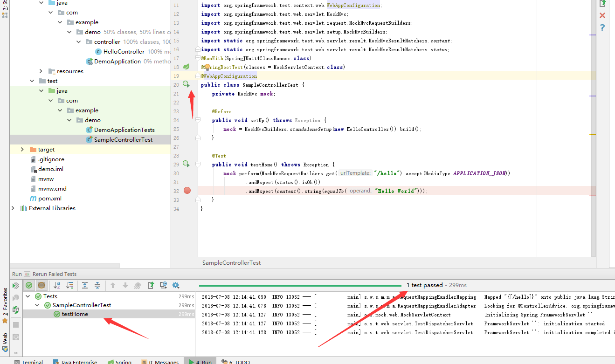This screenshot has height=364, width=615.
Task: Toggle Show Ignored tests filter
Action: pos(41,285)
